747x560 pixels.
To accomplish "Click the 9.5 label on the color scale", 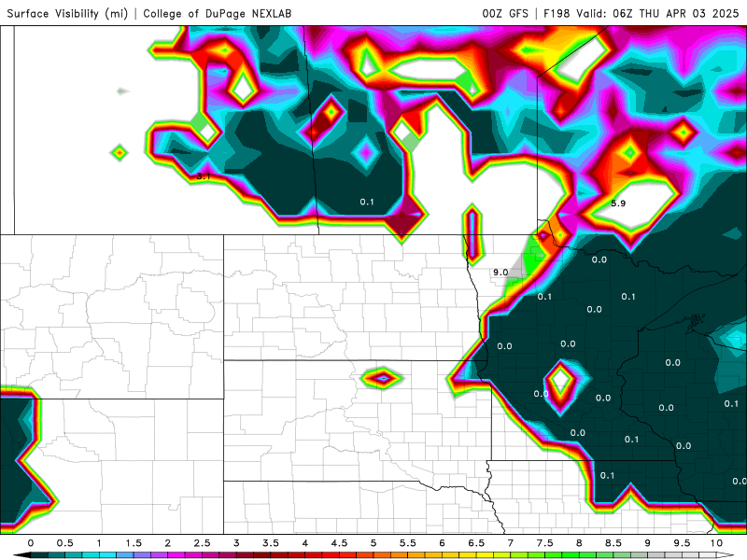I will (683, 543).
